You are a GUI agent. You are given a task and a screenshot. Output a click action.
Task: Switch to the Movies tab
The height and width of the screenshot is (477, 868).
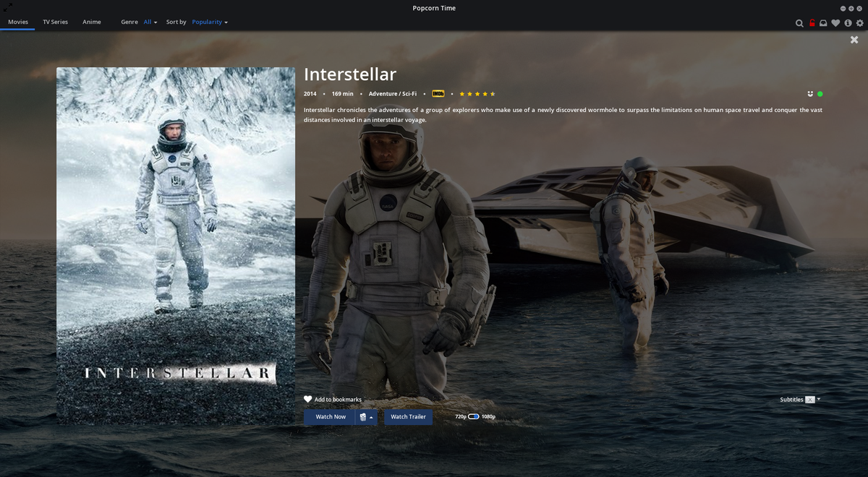pos(18,22)
